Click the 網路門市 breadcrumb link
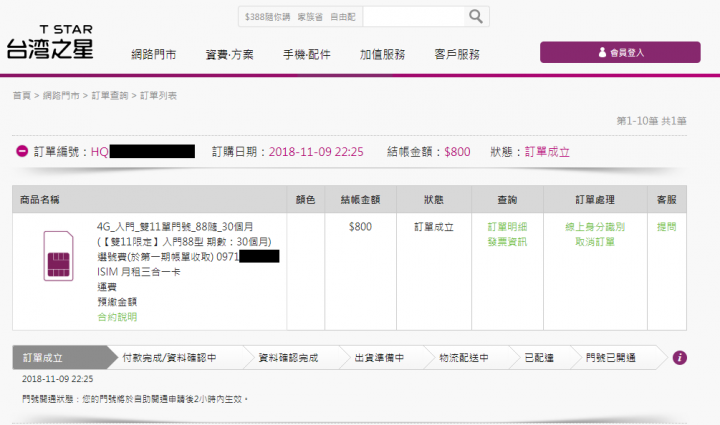 (x=61, y=95)
